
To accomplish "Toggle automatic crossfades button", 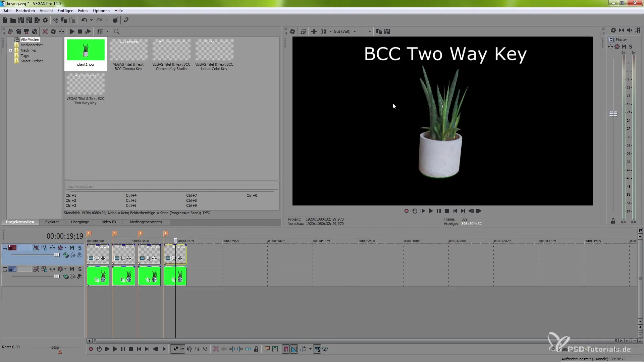I will 294,349.
